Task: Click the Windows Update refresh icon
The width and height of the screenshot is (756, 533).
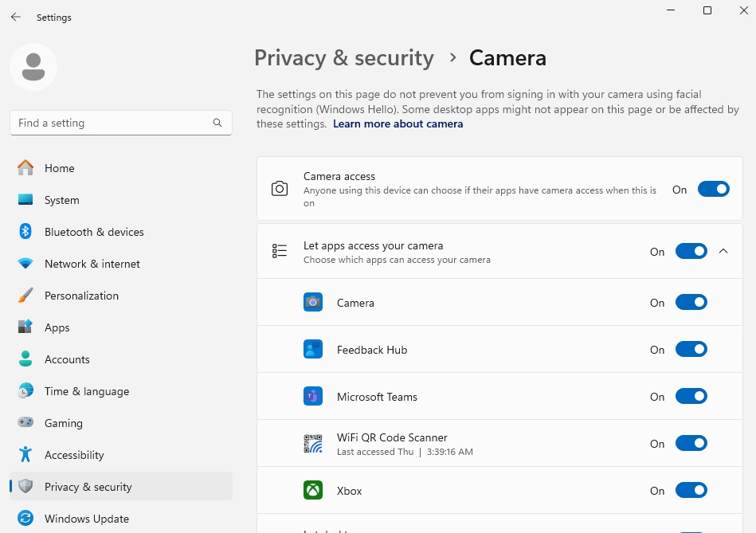Action: [x=25, y=518]
